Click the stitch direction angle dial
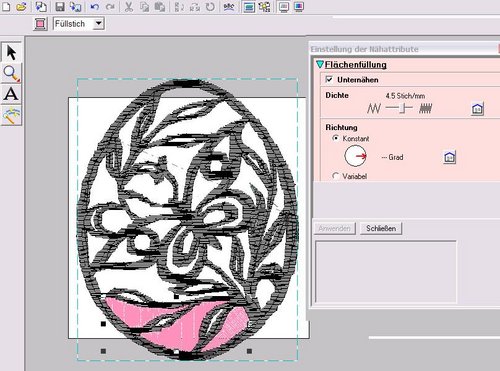This screenshot has height=371, width=500. point(355,156)
